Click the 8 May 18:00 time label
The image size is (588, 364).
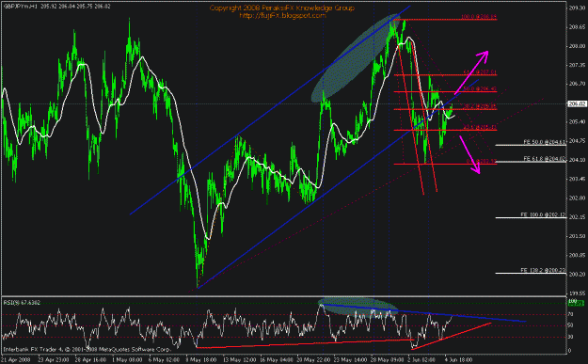pyautogui.click(x=201, y=360)
